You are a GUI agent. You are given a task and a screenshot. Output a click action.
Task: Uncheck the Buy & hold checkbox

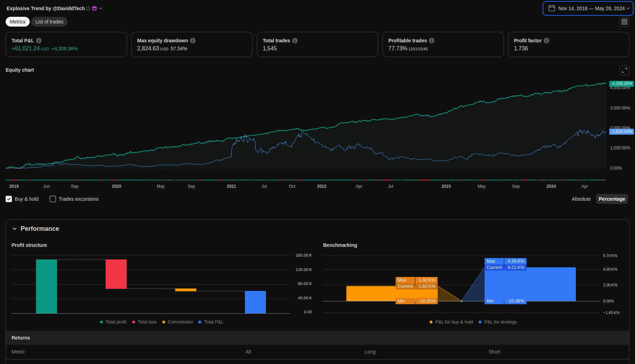9,199
